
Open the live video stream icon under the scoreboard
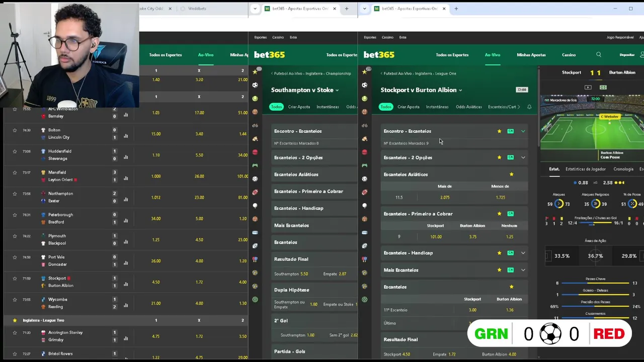tap(588, 87)
